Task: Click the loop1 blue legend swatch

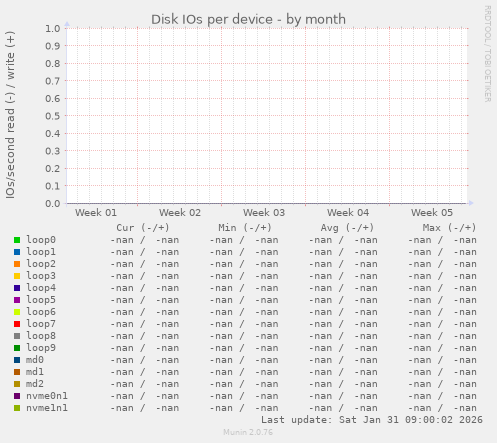Action: pos(17,252)
